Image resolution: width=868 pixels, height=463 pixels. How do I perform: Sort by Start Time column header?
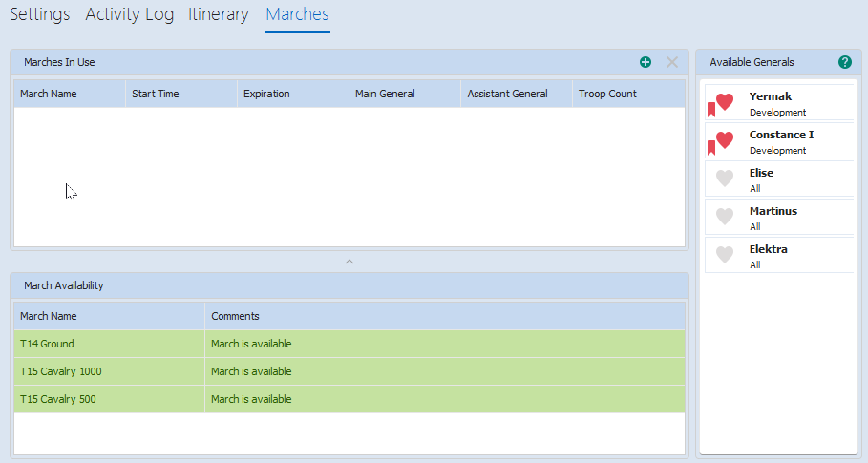point(156,94)
